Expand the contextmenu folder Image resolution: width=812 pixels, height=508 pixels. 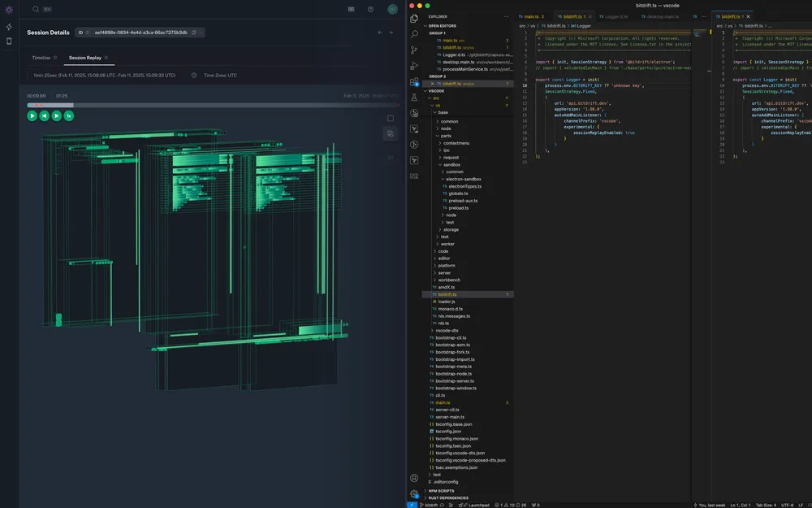(x=456, y=143)
